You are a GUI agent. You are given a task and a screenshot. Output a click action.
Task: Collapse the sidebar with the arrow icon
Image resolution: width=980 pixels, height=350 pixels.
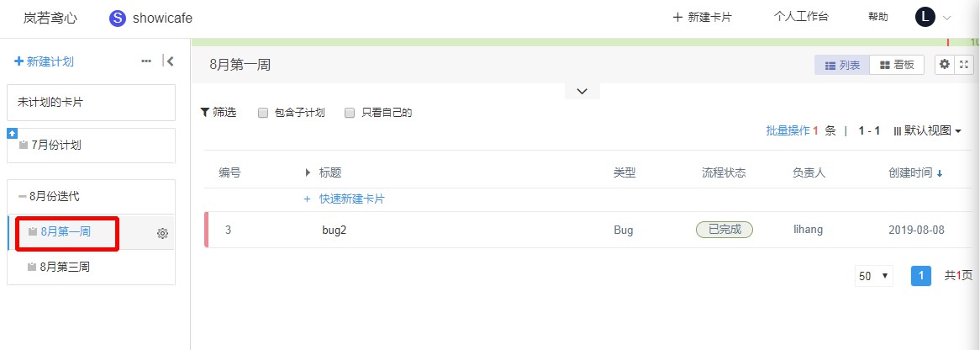tap(167, 61)
